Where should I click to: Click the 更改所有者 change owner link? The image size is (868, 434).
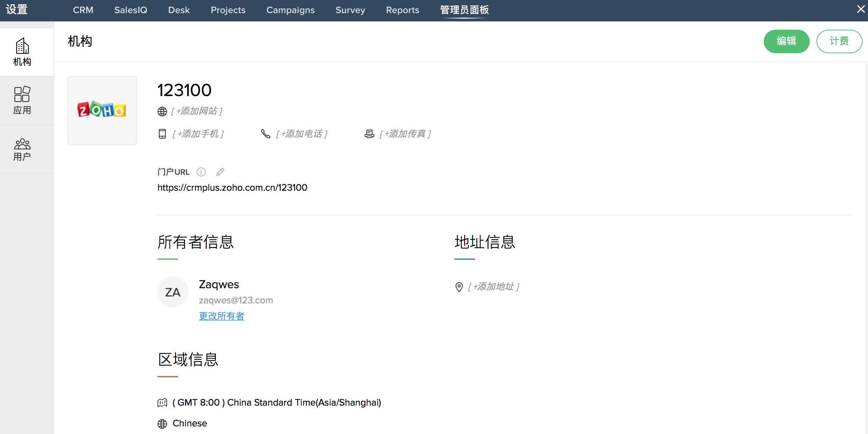pyautogui.click(x=222, y=316)
